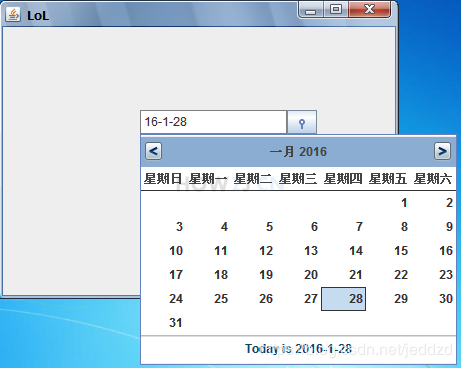The width and height of the screenshot is (461, 368).
Task: Click the month title 一月 2016
Action: (298, 152)
